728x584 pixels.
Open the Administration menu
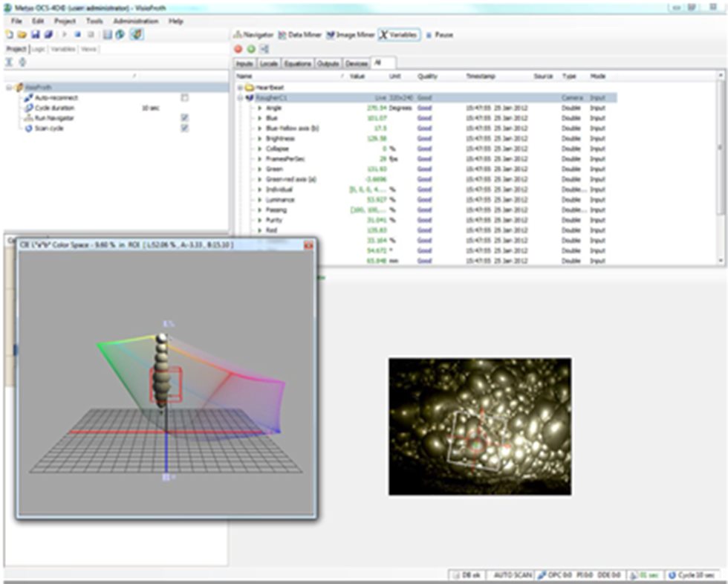(x=136, y=22)
